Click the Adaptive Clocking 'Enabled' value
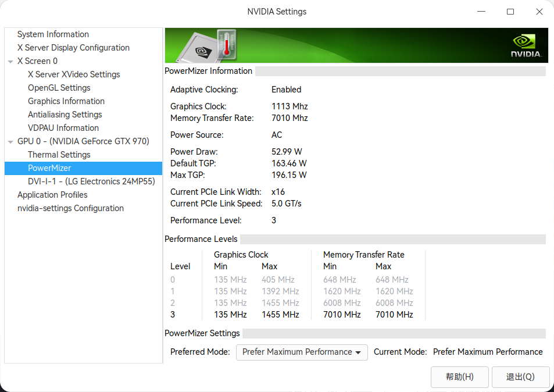The width and height of the screenshot is (554, 392). click(x=286, y=90)
